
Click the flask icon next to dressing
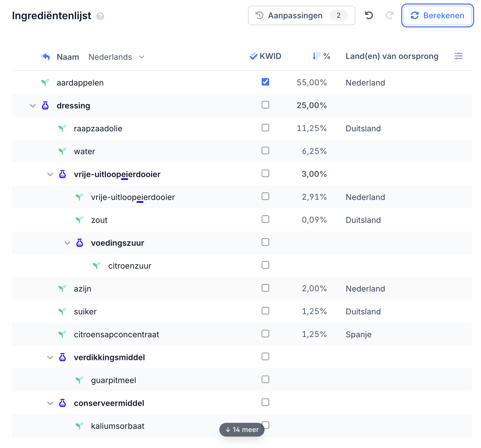click(45, 106)
